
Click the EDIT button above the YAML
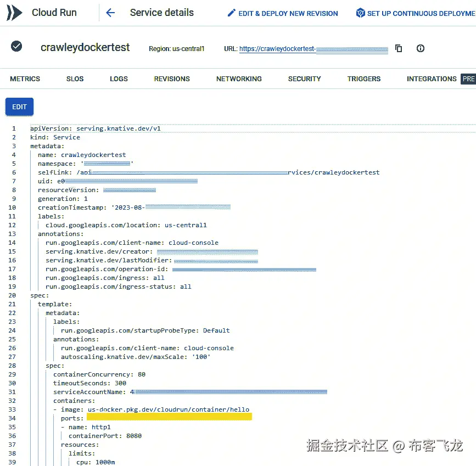coord(19,107)
